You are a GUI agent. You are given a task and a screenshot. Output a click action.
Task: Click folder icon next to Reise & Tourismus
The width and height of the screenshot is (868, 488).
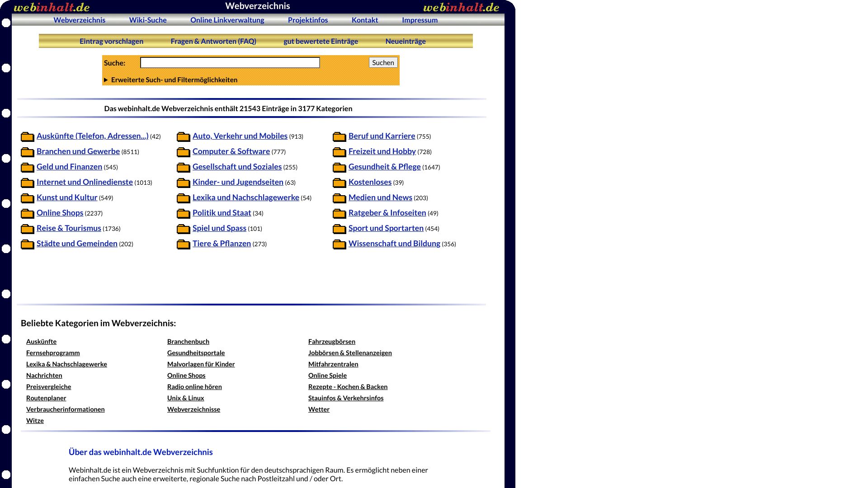click(x=28, y=229)
